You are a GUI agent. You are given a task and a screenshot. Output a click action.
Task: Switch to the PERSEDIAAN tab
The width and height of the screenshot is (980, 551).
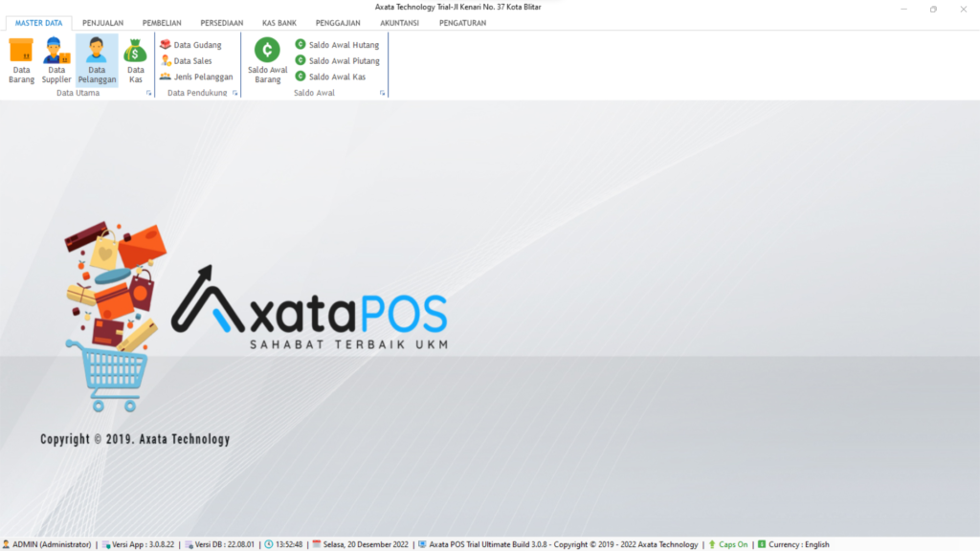tap(222, 23)
